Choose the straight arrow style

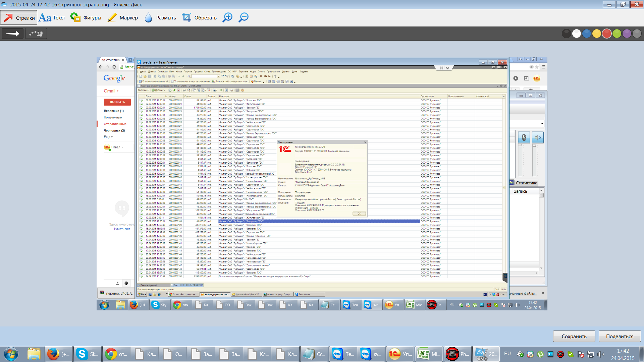[13, 34]
